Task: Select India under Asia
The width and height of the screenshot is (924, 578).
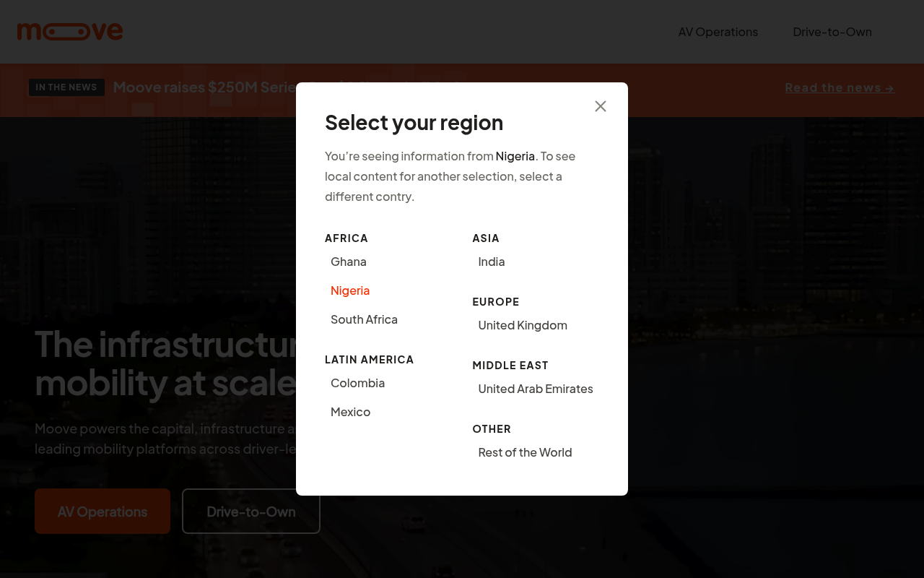Action: [492, 262]
